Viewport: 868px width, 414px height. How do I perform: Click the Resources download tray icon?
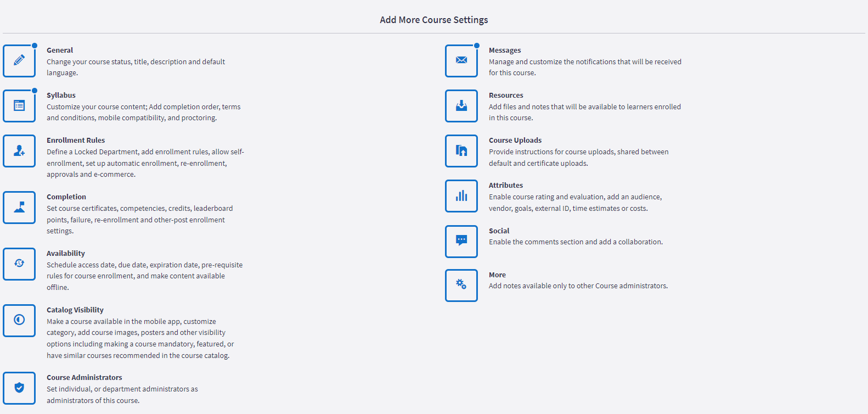click(x=461, y=105)
